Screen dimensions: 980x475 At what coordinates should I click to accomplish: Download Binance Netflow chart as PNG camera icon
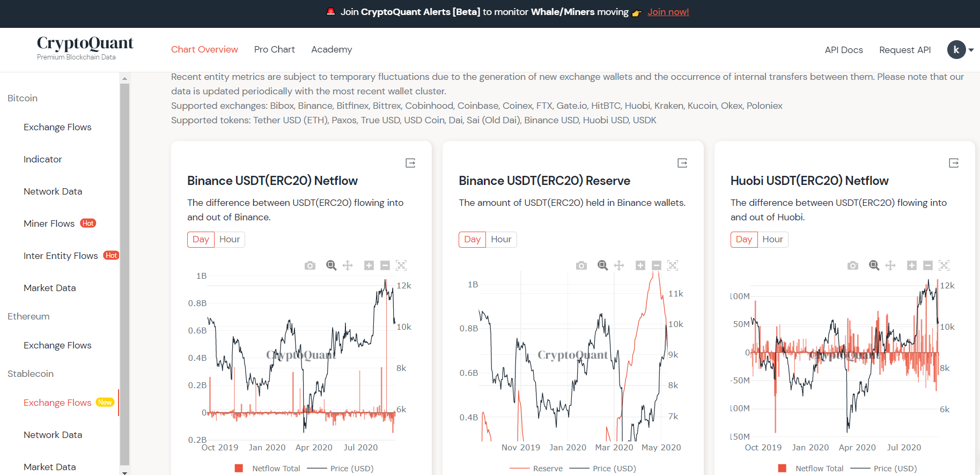pyautogui.click(x=310, y=265)
